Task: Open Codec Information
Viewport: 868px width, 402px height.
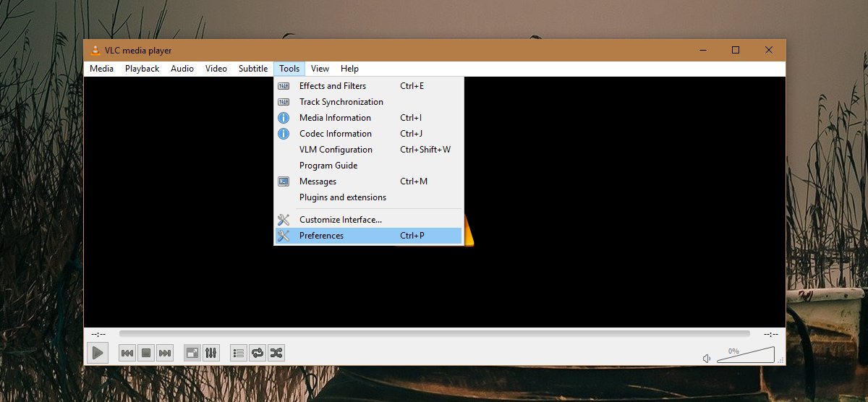Action: coord(368,134)
